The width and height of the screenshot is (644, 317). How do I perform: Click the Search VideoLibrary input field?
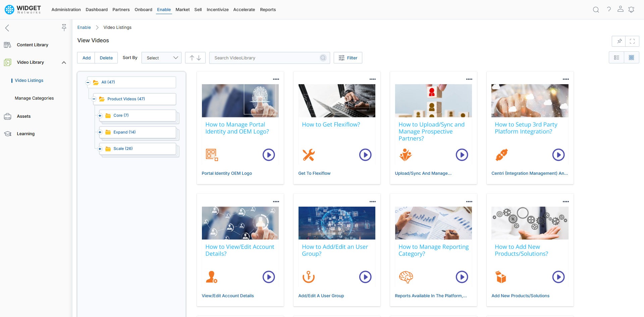click(265, 58)
